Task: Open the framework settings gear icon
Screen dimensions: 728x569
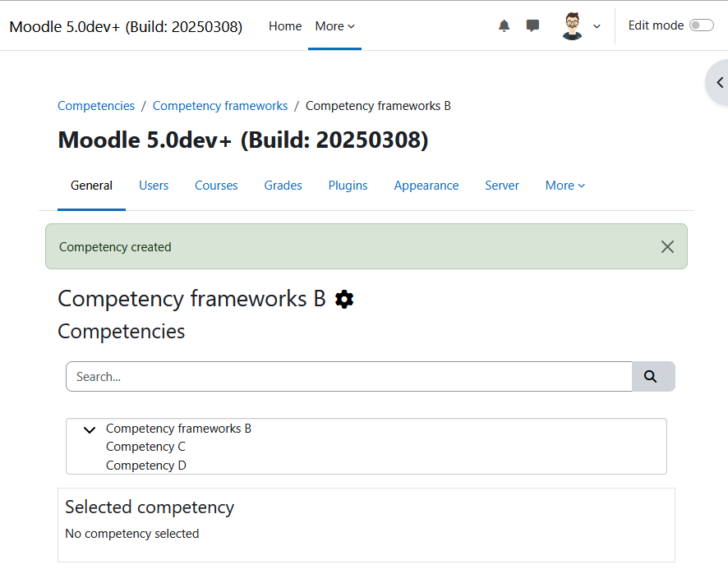Action: click(x=344, y=300)
